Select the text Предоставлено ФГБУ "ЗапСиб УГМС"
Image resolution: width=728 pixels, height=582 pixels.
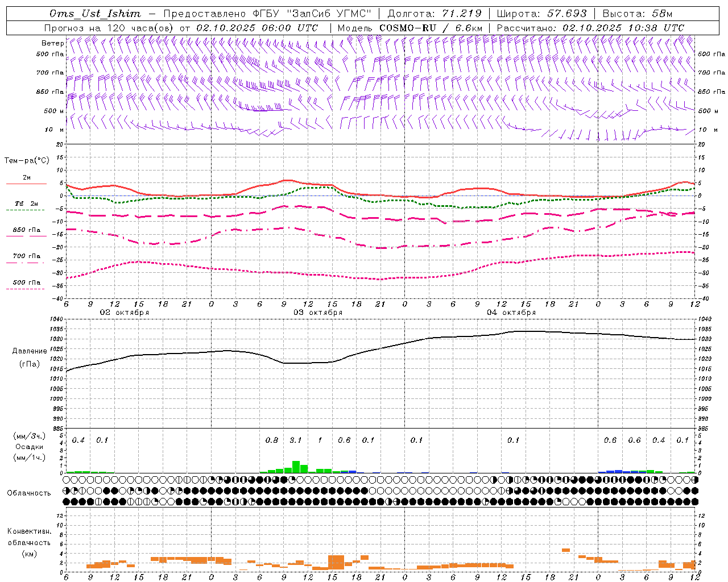(x=267, y=14)
